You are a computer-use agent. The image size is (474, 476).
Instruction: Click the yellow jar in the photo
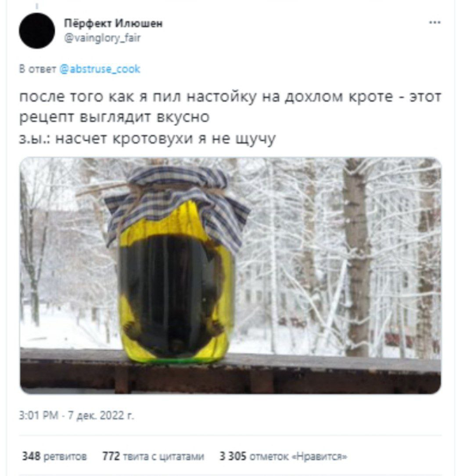click(176, 281)
